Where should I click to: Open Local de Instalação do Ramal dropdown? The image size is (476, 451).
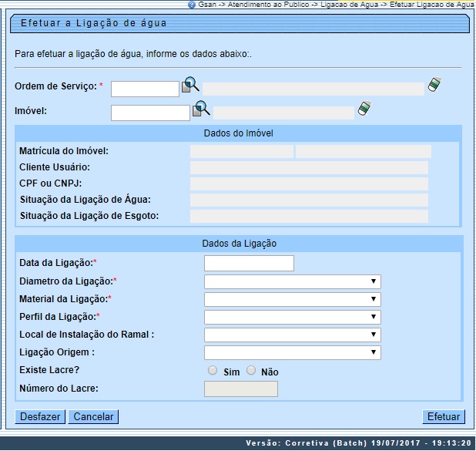click(x=293, y=335)
